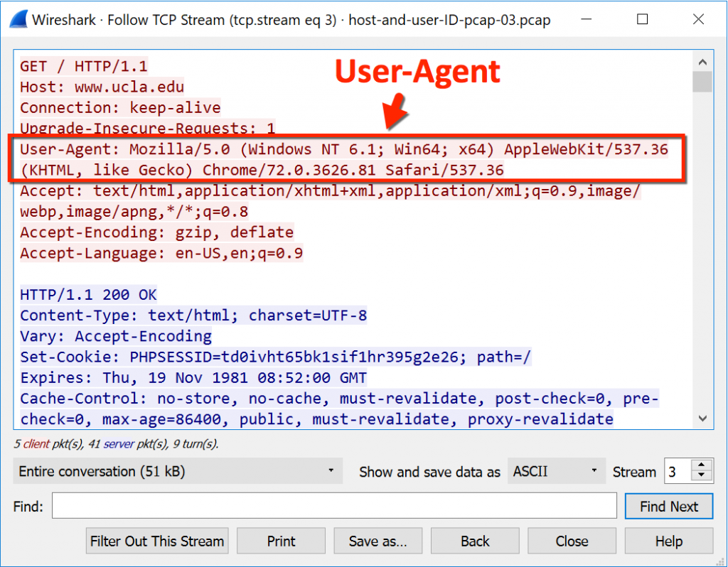Click the Close button at the bottom

point(572,541)
